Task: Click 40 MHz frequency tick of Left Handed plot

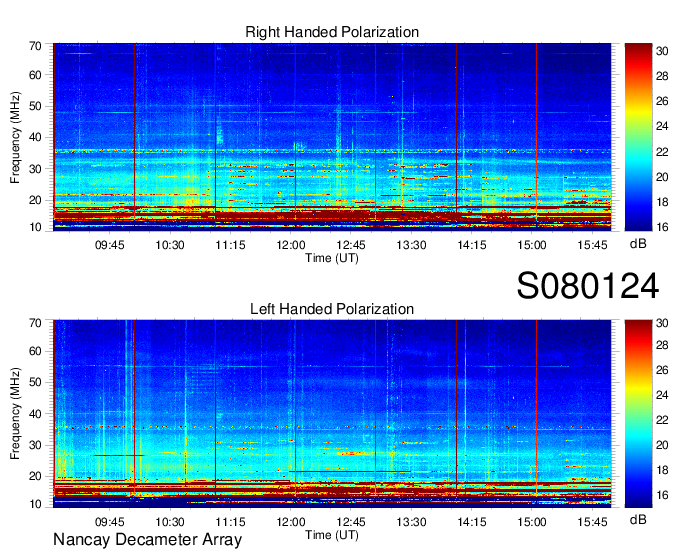Action: click(35, 414)
